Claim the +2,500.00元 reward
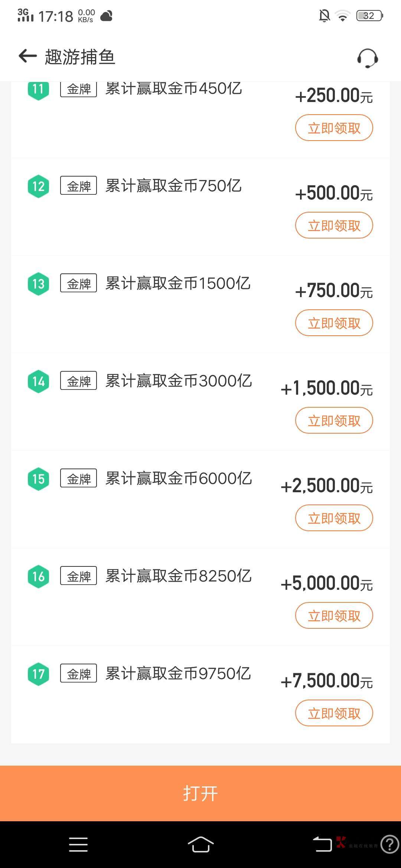Screen dimensions: 401x868 334,518
